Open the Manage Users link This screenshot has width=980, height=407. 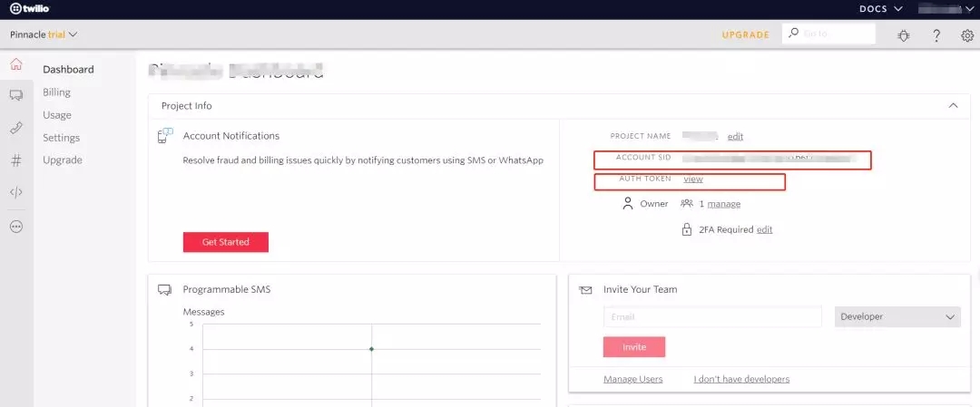633,379
